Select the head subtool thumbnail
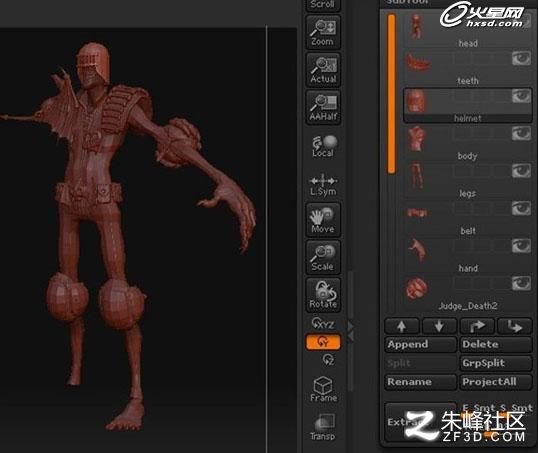The height and width of the screenshot is (453, 538). point(416,26)
